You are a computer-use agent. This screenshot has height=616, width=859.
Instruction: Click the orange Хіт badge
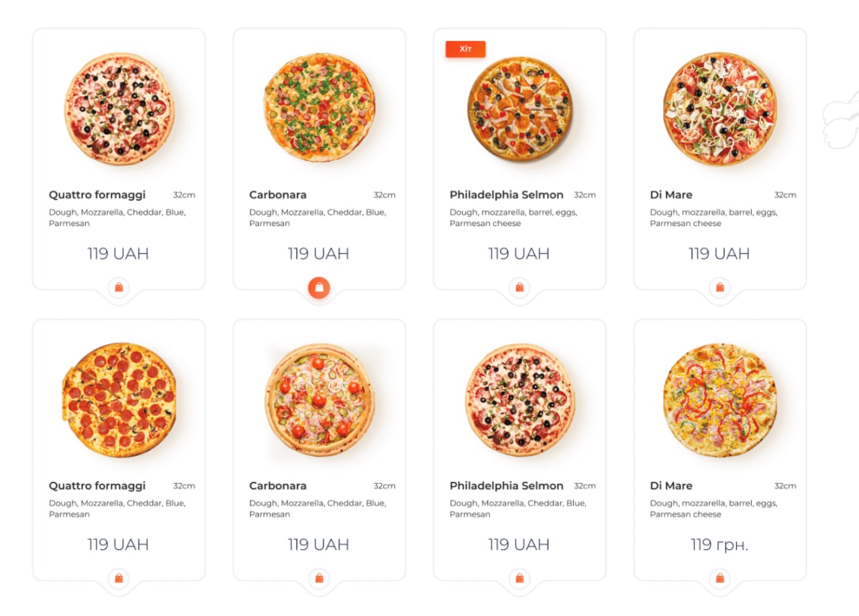pyautogui.click(x=465, y=50)
